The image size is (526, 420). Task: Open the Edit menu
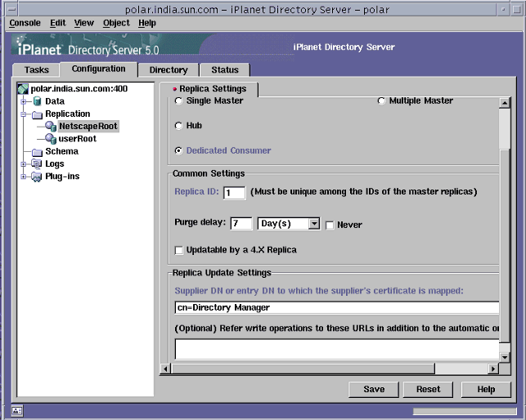click(x=58, y=23)
